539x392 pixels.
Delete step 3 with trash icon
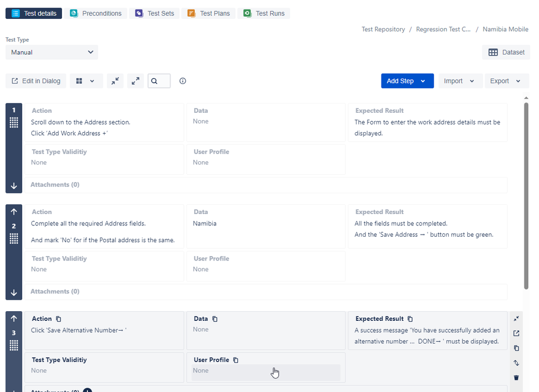pos(516,377)
